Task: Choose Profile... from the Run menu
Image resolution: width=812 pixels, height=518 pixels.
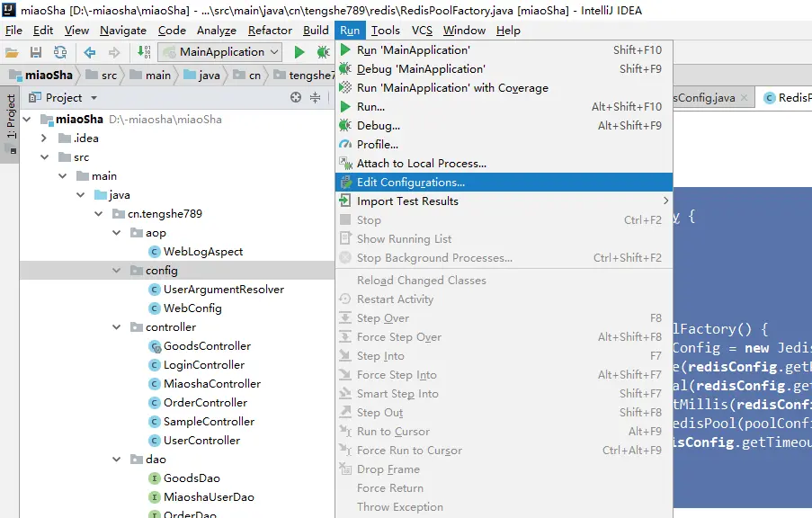Action: click(504, 145)
